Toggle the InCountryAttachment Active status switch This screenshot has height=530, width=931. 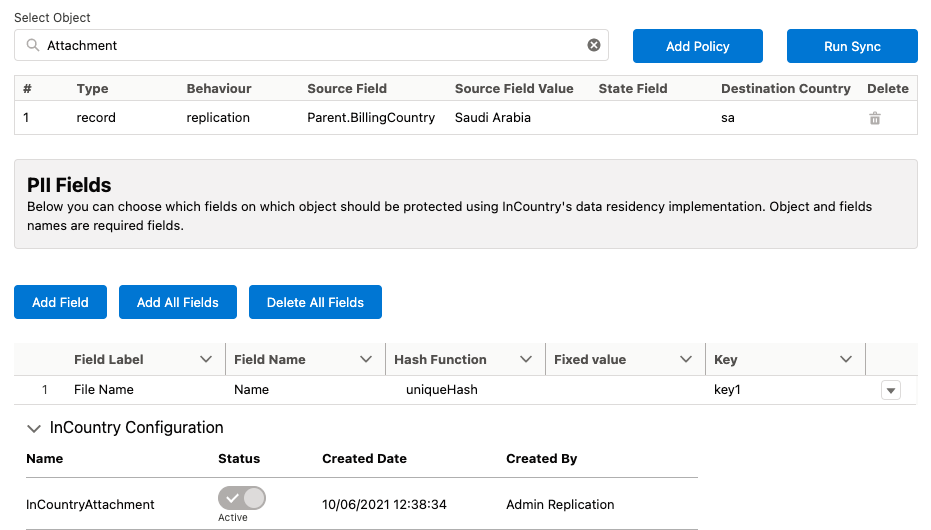click(242, 498)
